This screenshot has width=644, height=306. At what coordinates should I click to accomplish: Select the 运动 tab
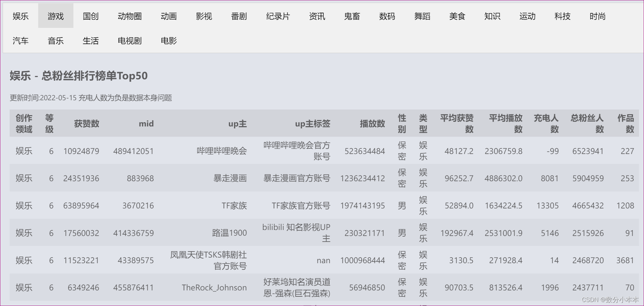[x=527, y=16]
